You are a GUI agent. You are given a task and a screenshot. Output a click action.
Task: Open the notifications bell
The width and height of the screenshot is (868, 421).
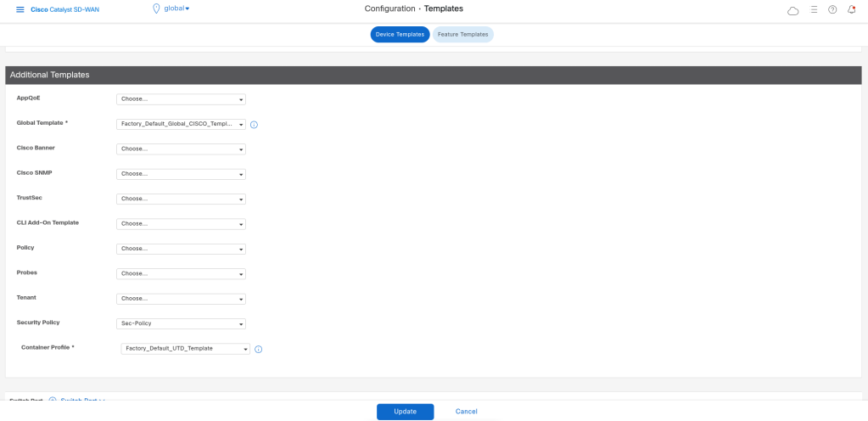coord(851,9)
